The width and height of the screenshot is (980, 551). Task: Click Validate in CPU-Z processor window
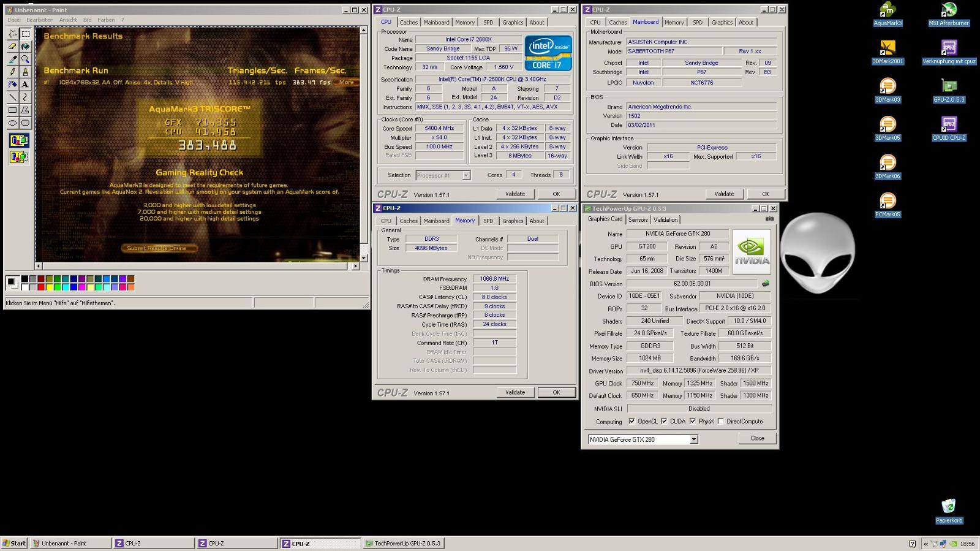pyautogui.click(x=515, y=194)
